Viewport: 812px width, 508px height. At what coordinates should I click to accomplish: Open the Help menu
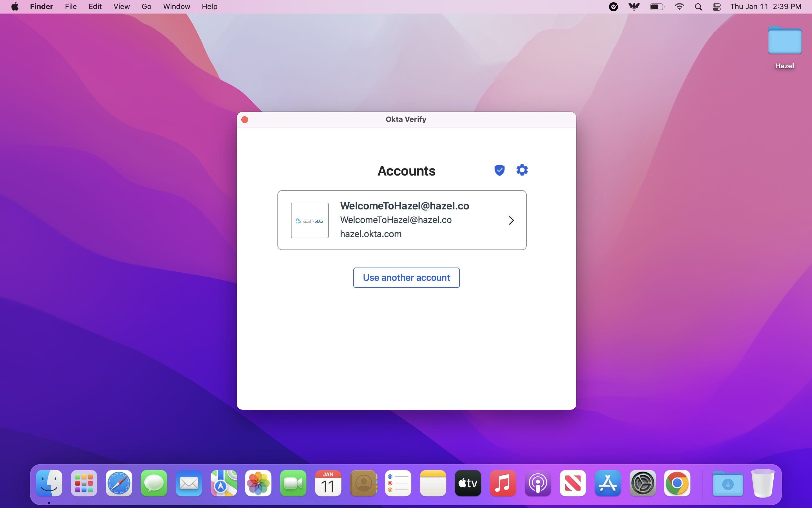(x=209, y=6)
